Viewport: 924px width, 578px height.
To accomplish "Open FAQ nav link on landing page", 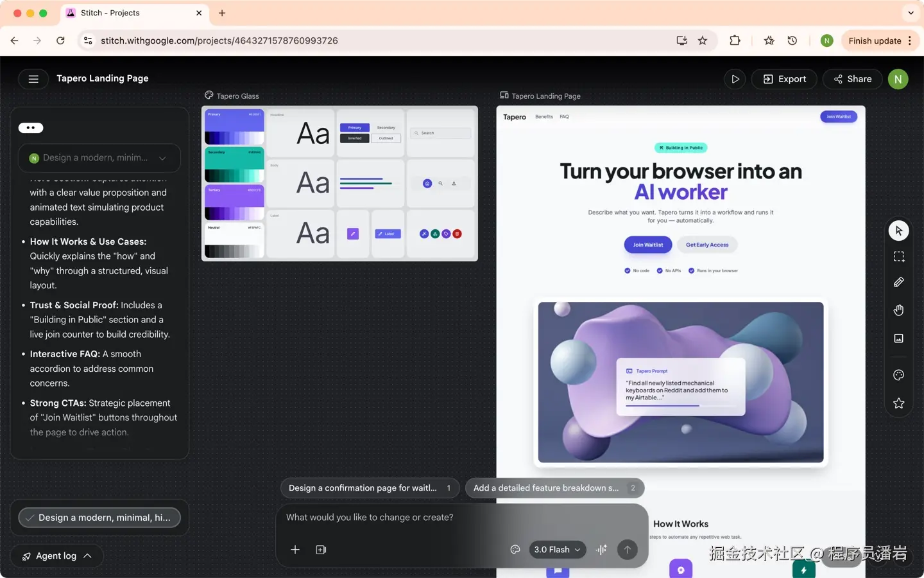I will pyautogui.click(x=564, y=117).
